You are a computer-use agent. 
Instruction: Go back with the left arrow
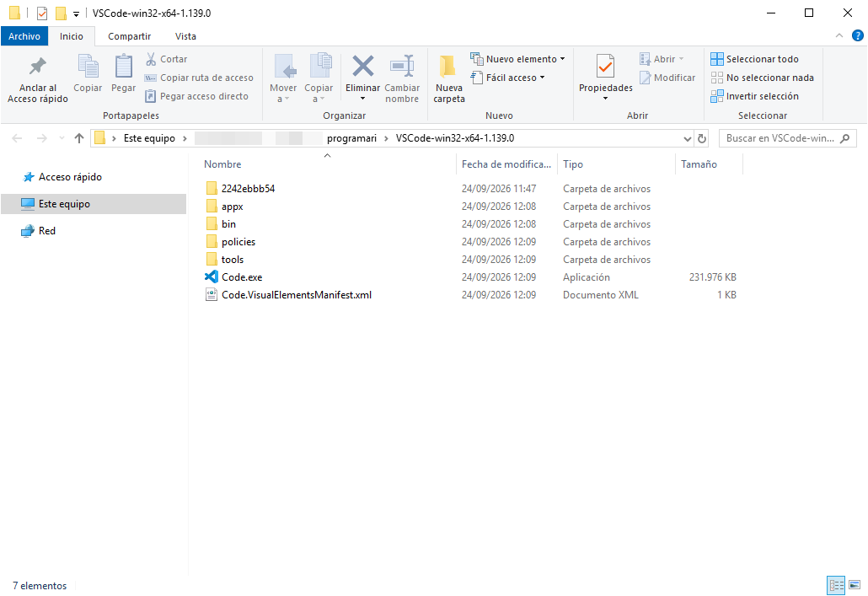(17, 138)
